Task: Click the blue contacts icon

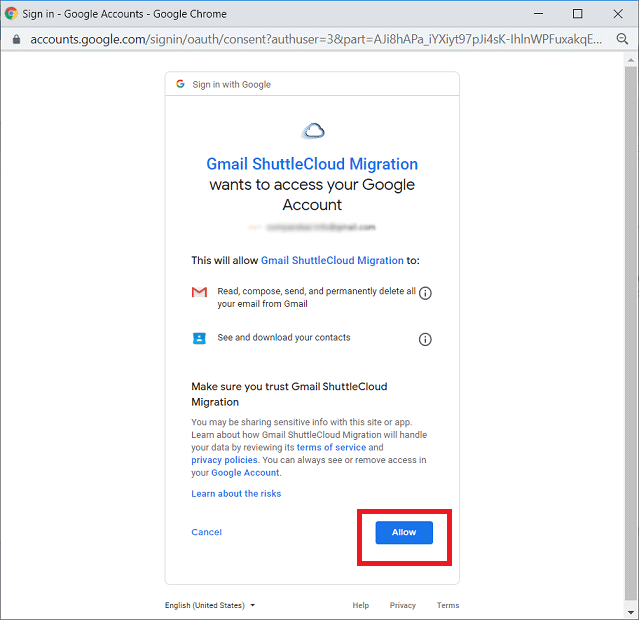Action: pyautogui.click(x=199, y=338)
